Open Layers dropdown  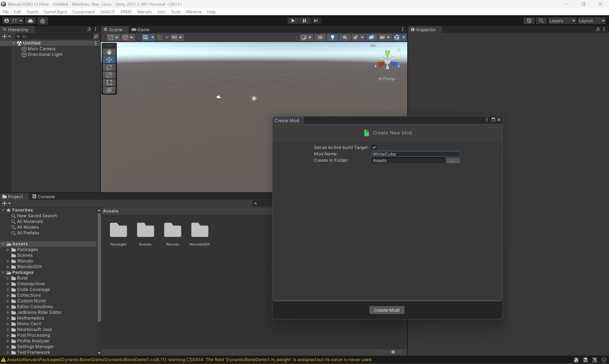(562, 21)
